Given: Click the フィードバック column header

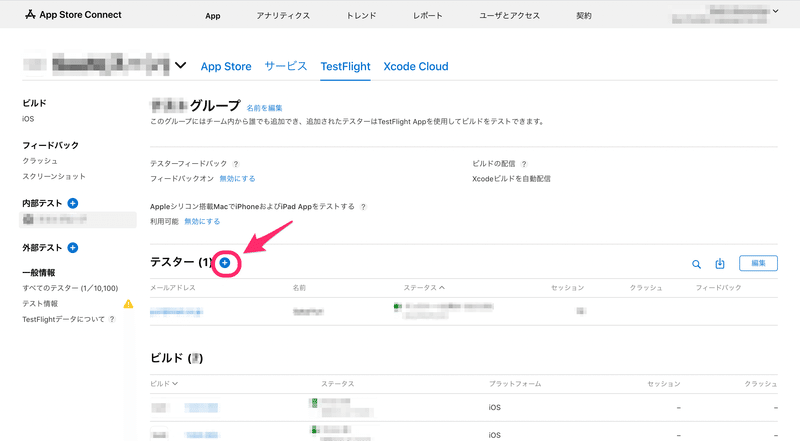Looking at the screenshot, I should (718, 288).
